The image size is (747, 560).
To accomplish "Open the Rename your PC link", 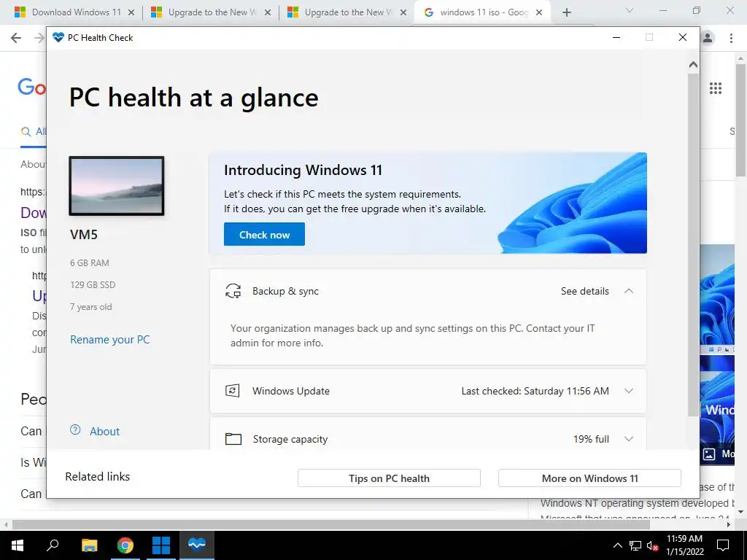I will 109,340.
